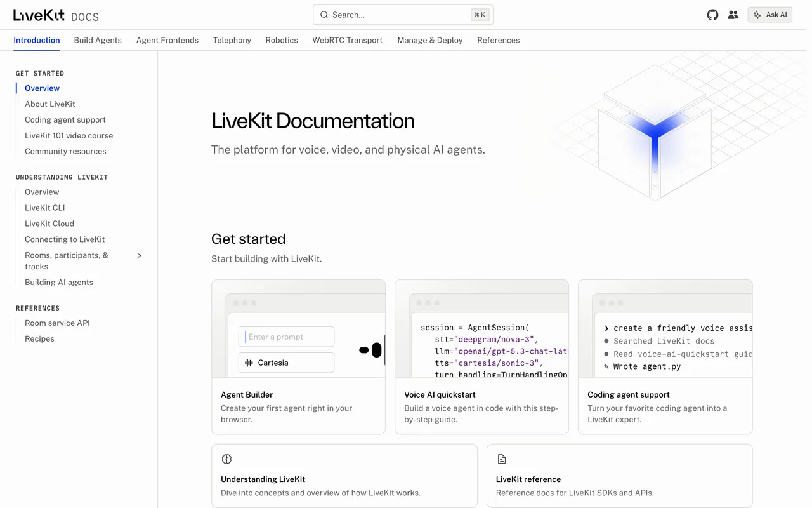Open the community people icon
Viewport: 812px width, 508px height.
pyautogui.click(x=733, y=15)
